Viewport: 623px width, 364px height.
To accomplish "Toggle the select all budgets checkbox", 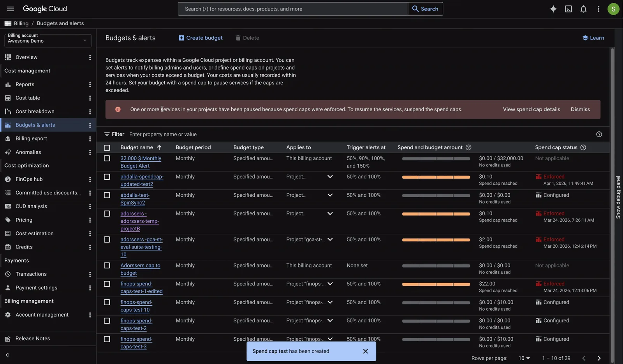I will click(x=107, y=148).
